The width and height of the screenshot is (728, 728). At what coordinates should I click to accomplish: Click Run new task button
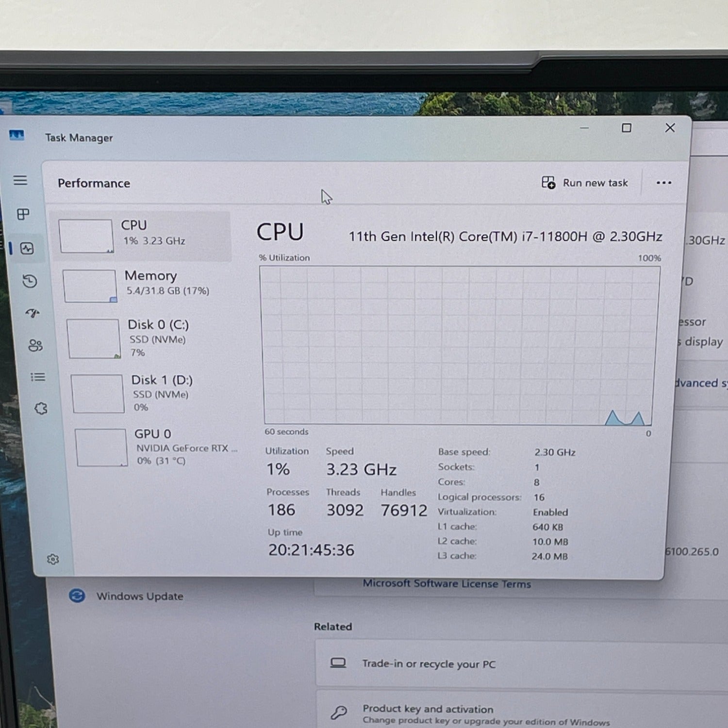click(x=585, y=183)
